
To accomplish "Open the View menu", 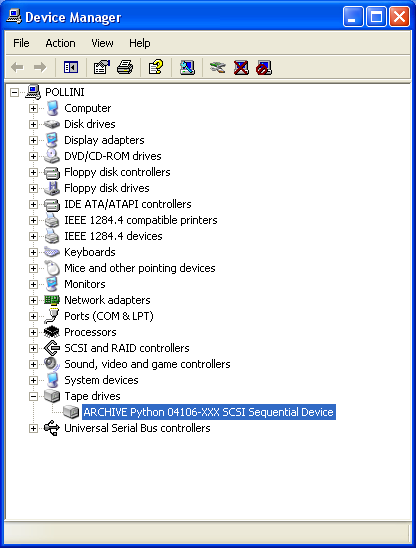I will 102,43.
